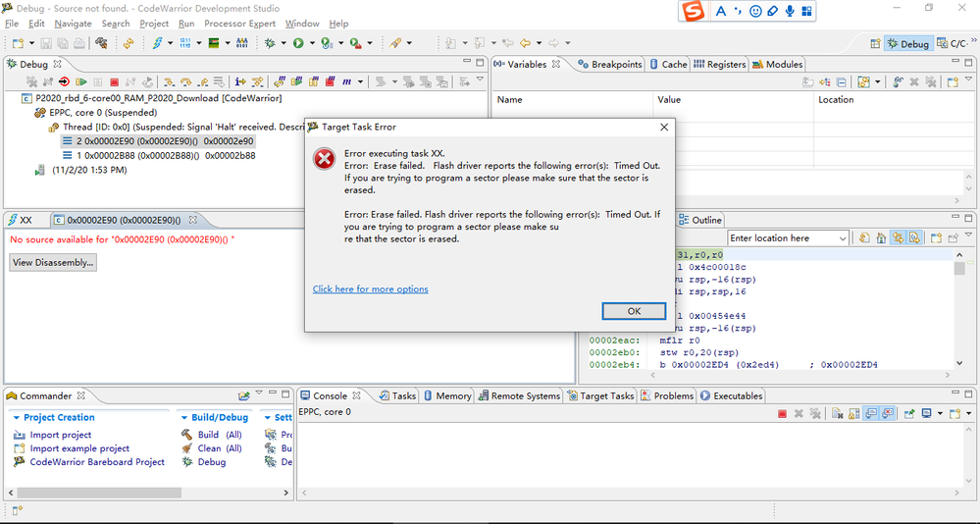Click CodeWarrior Bareboard Project link
The height and width of the screenshot is (524, 980).
pos(97,462)
